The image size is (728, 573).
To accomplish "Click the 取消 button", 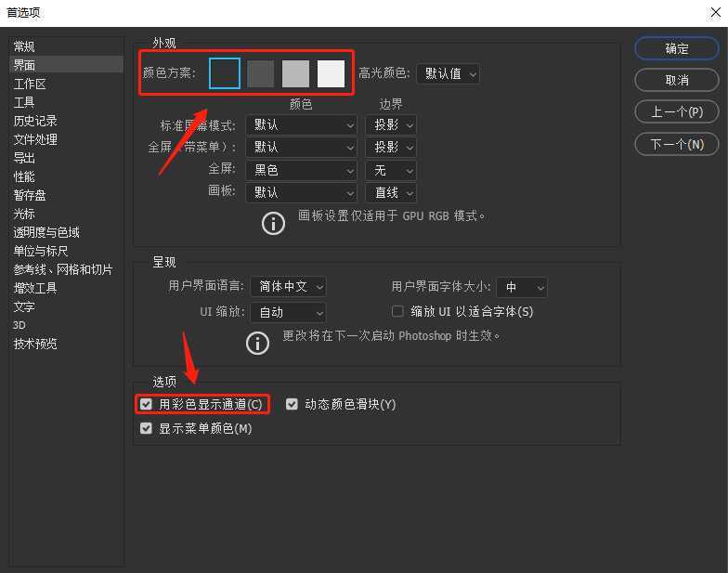I will click(676, 80).
